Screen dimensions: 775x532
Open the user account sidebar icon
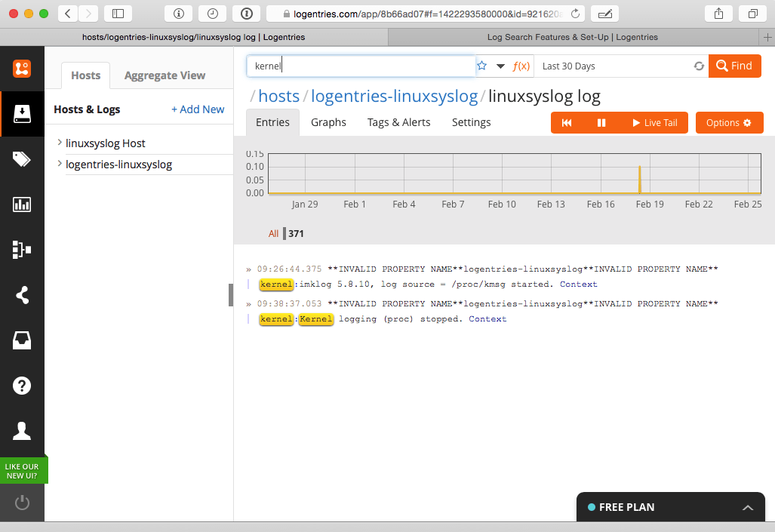coord(22,431)
